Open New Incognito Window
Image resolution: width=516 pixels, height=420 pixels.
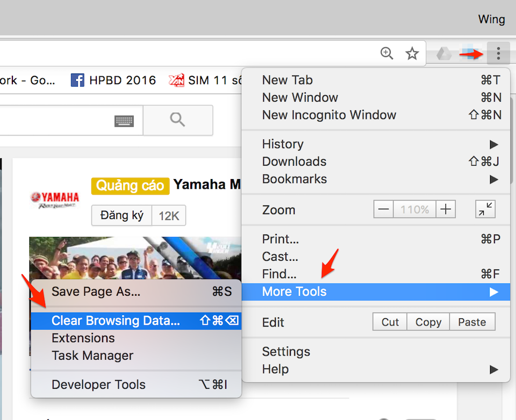[x=329, y=115]
